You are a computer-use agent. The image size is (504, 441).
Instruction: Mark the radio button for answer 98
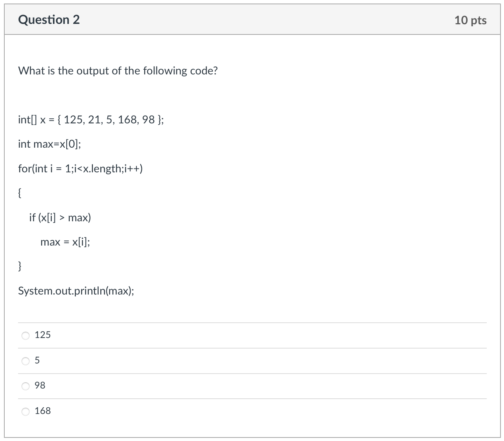click(25, 387)
